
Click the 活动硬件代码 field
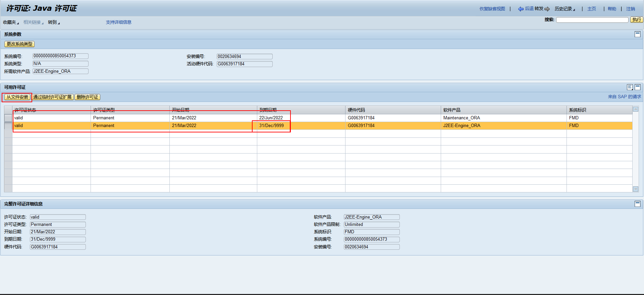(x=245, y=64)
